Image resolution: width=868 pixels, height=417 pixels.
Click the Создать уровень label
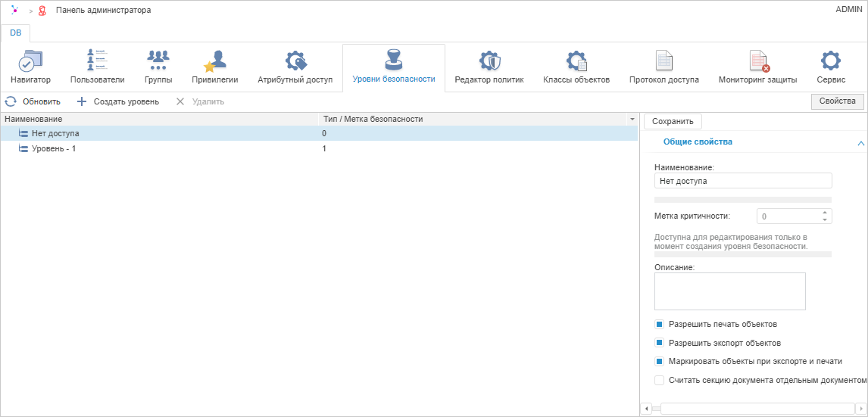click(126, 101)
